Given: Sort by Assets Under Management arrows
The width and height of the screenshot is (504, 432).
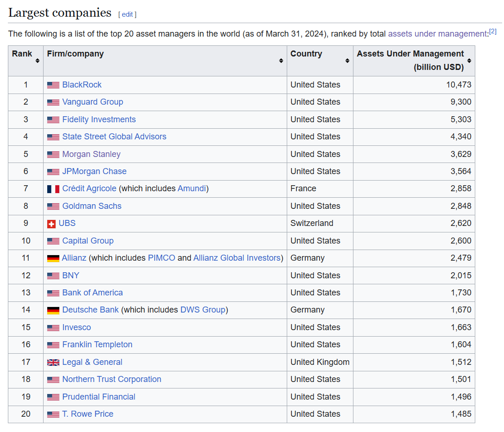Looking at the screenshot, I should click(x=469, y=61).
